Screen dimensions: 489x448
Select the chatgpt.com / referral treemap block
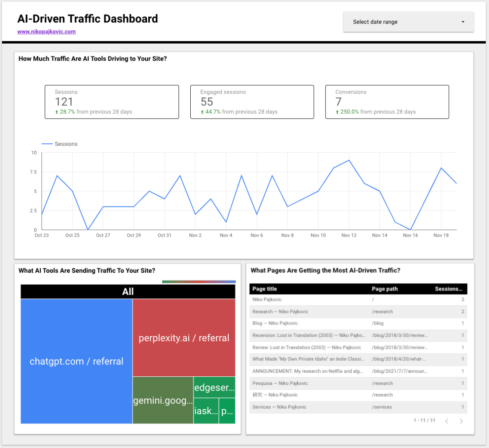(x=77, y=361)
